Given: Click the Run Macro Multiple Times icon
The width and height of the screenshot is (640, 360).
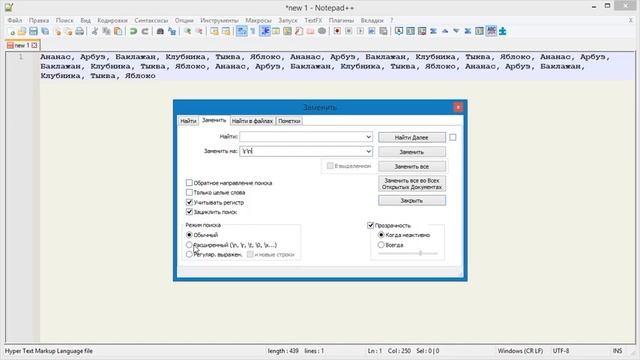Looking at the screenshot, I should point(371,31).
